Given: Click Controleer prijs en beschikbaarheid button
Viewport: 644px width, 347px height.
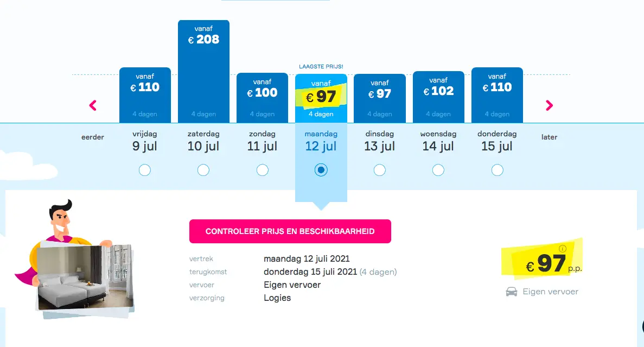Looking at the screenshot, I should (x=290, y=231).
